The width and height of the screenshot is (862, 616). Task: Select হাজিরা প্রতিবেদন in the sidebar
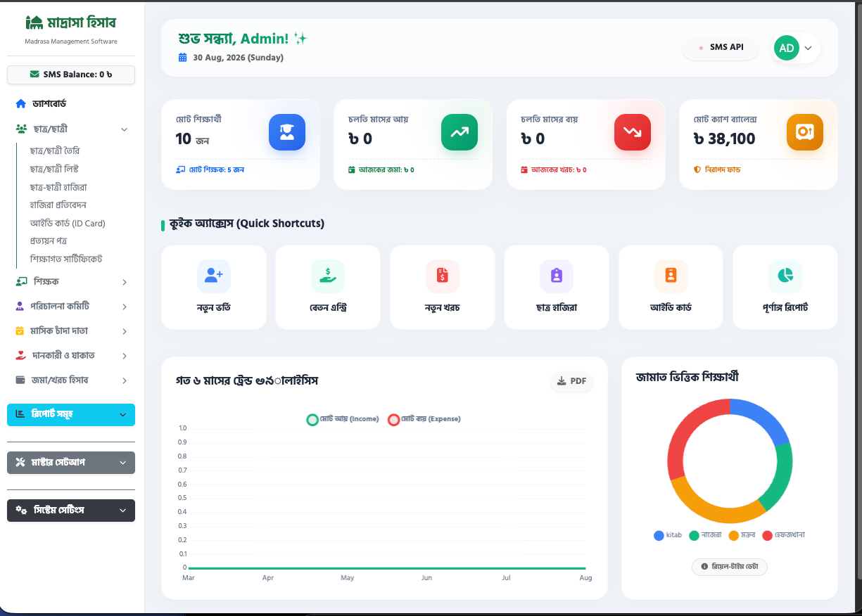[x=58, y=205]
